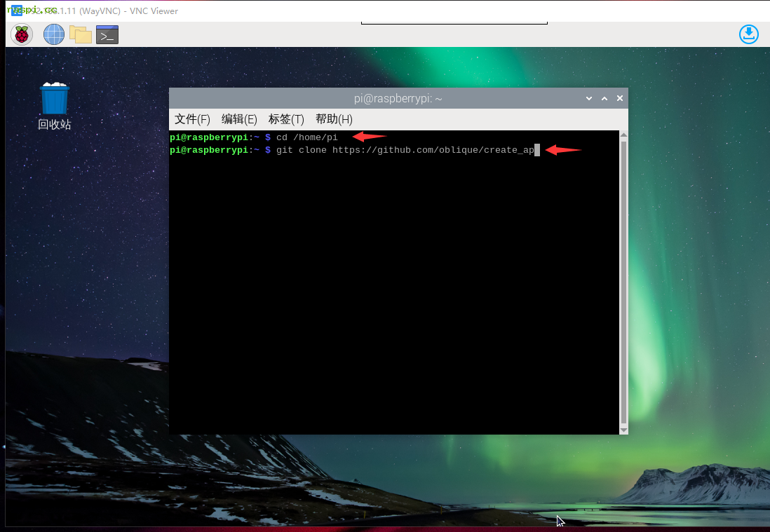Click the git clone command line
Screen dimensions: 770x532
pos(407,150)
